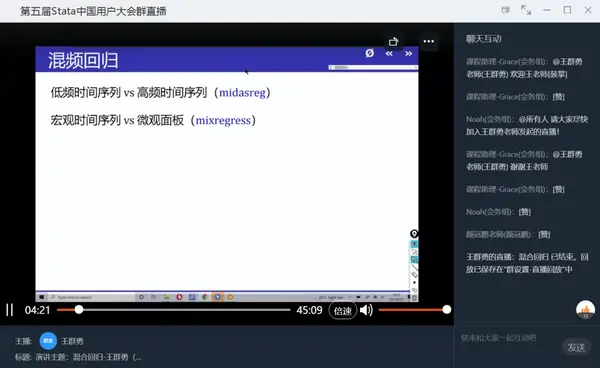600x368 pixels.
Task: Select the line drawing annotation tool
Action: (x=414, y=267)
